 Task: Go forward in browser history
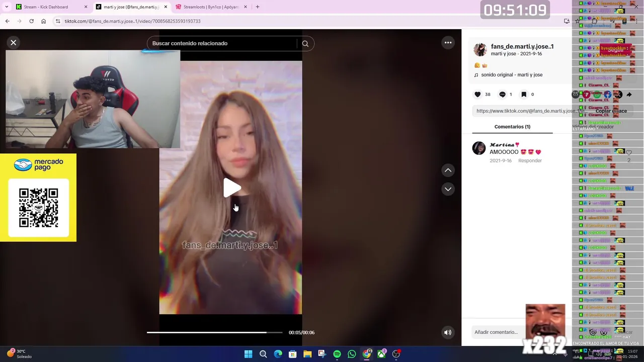click(x=19, y=21)
